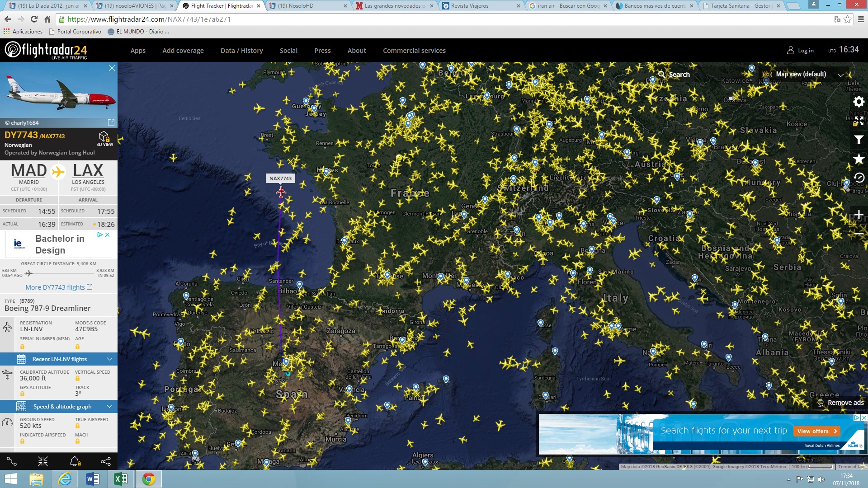Share this flight via share icon

pos(106,461)
